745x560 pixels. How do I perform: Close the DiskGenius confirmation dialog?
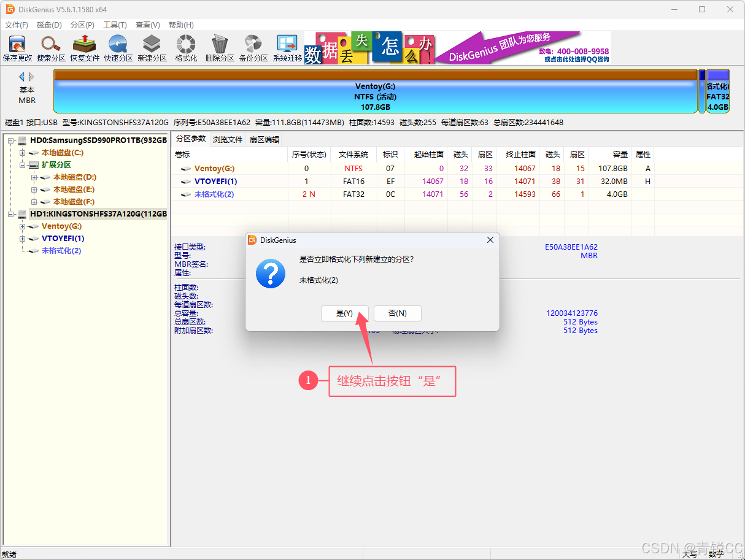point(490,240)
